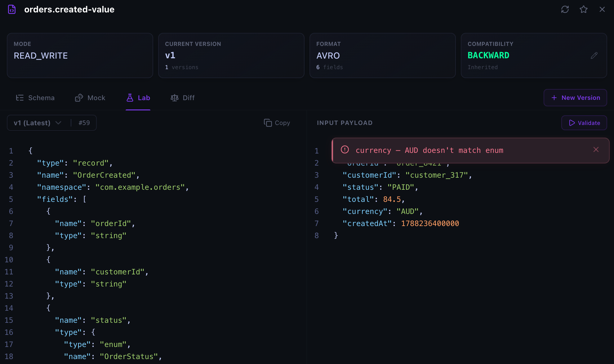Open the Schema tab
614x364 pixels.
(35, 98)
